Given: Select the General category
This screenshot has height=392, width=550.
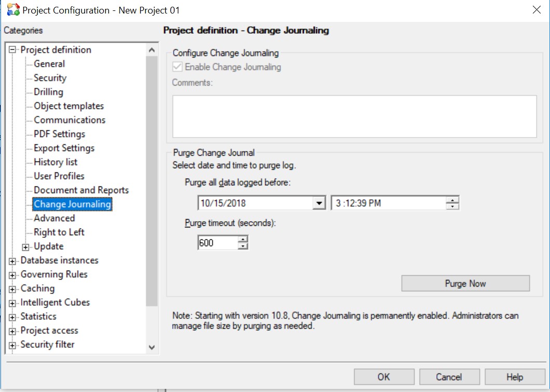Looking at the screenshot, I should pos(49,63).
